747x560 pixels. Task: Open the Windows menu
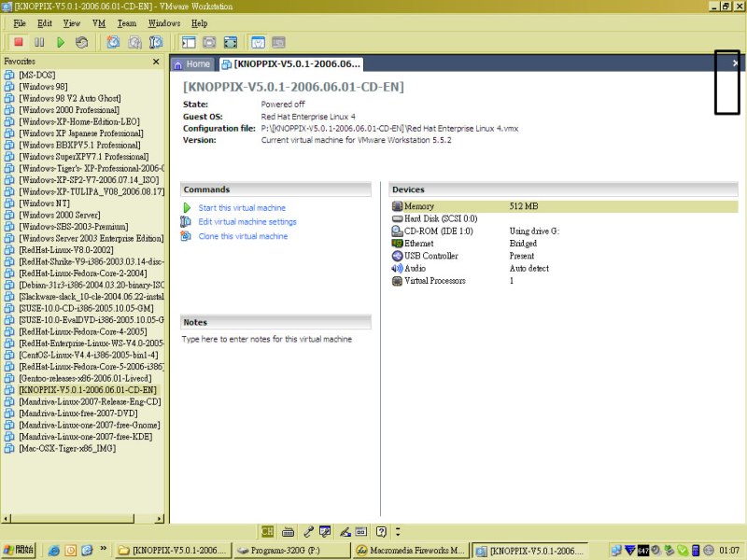164,23
